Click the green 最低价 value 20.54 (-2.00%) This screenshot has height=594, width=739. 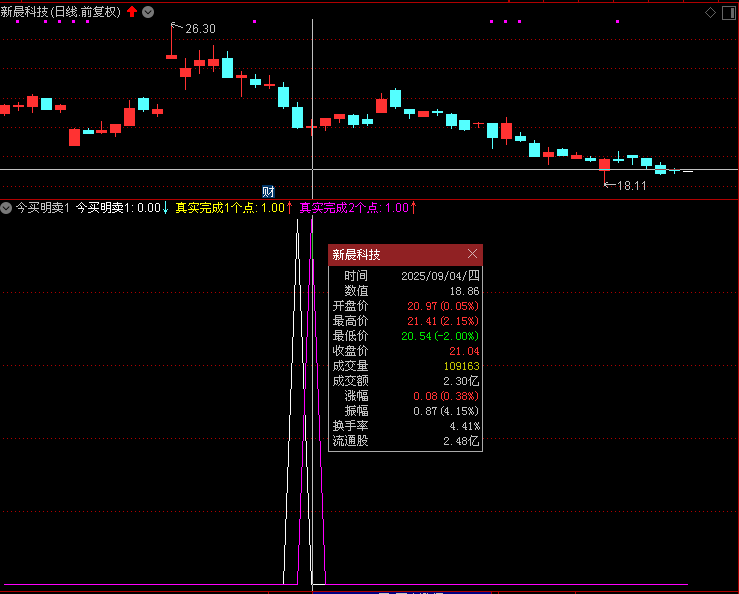(x=440, y=336)
